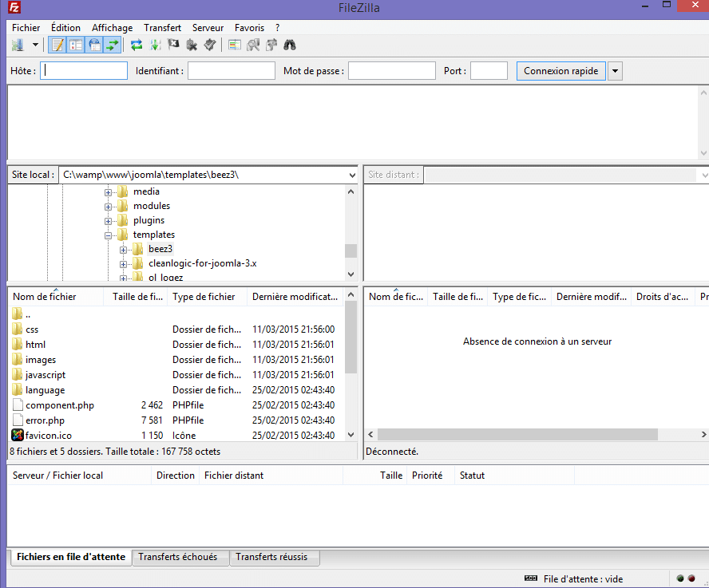Open the directory listing filters icon

point(235,45)
